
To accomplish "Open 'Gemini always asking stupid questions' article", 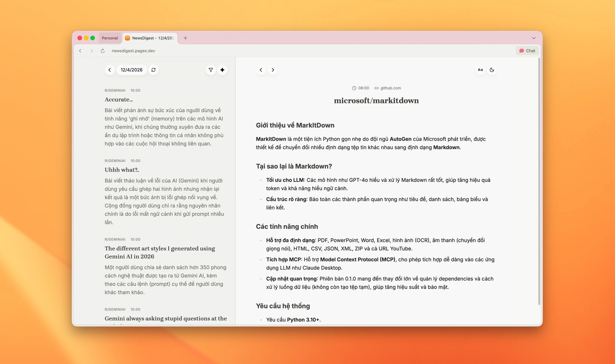I will tap(166, 319).
